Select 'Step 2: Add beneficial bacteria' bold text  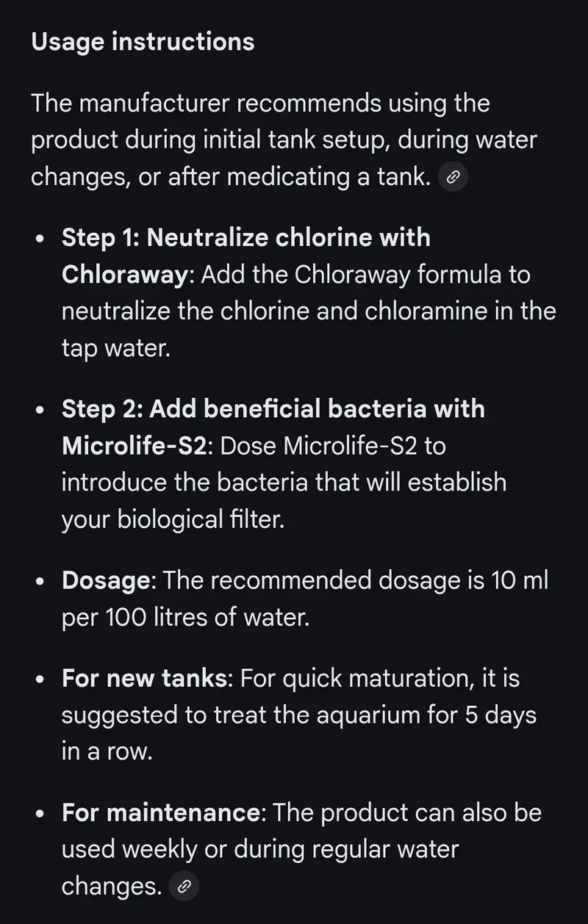click(x=273, y=409)
